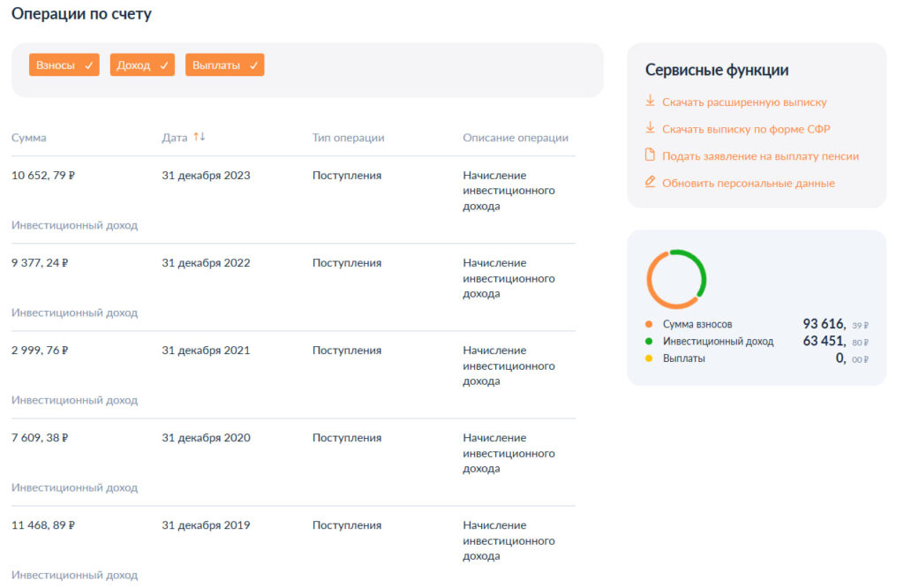The image size is (904, 588).
Task: Open Скачать расширенную выписку link
Action: [744, 102]
